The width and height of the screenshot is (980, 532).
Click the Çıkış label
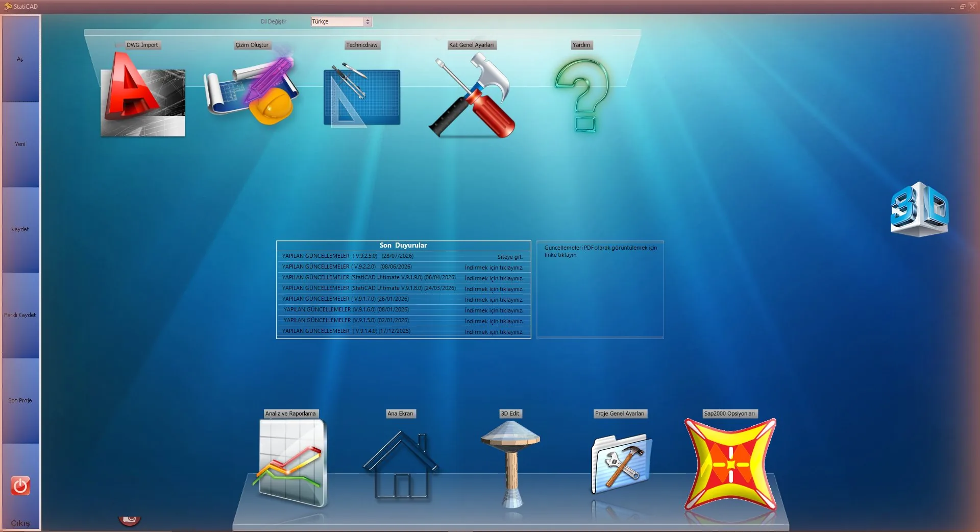[x=20, y=523]
